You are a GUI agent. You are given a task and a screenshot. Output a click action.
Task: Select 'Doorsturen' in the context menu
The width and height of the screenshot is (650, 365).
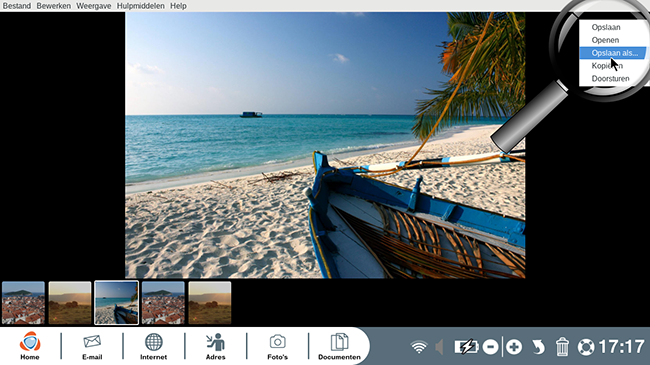click(x=610, y=78)
